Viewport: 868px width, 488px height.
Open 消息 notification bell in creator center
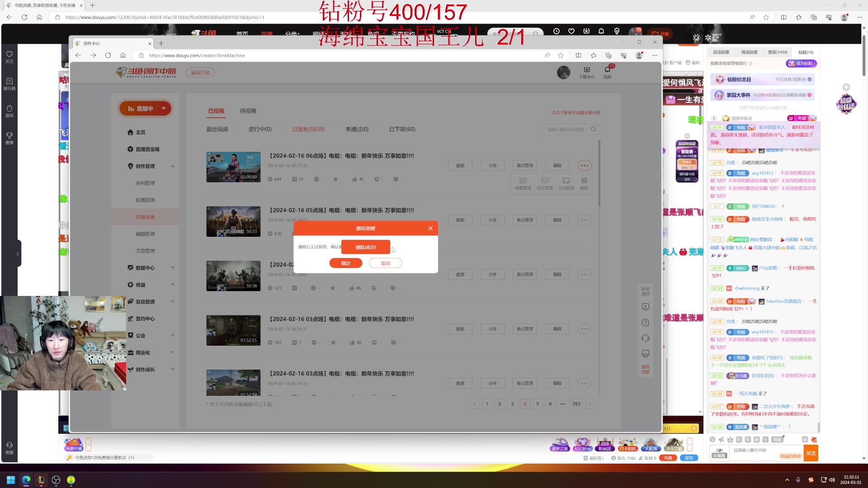[x=607, y=72]
